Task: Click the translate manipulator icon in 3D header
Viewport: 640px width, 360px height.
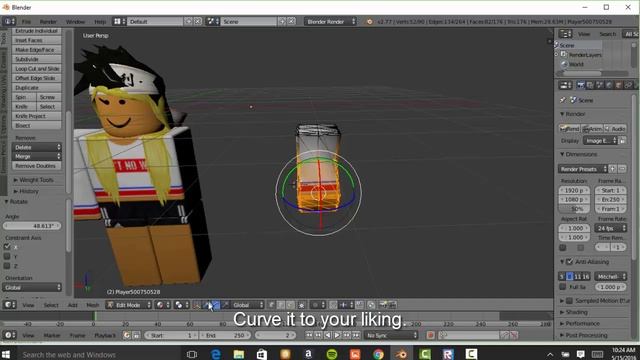Action: tap(206, 305)
